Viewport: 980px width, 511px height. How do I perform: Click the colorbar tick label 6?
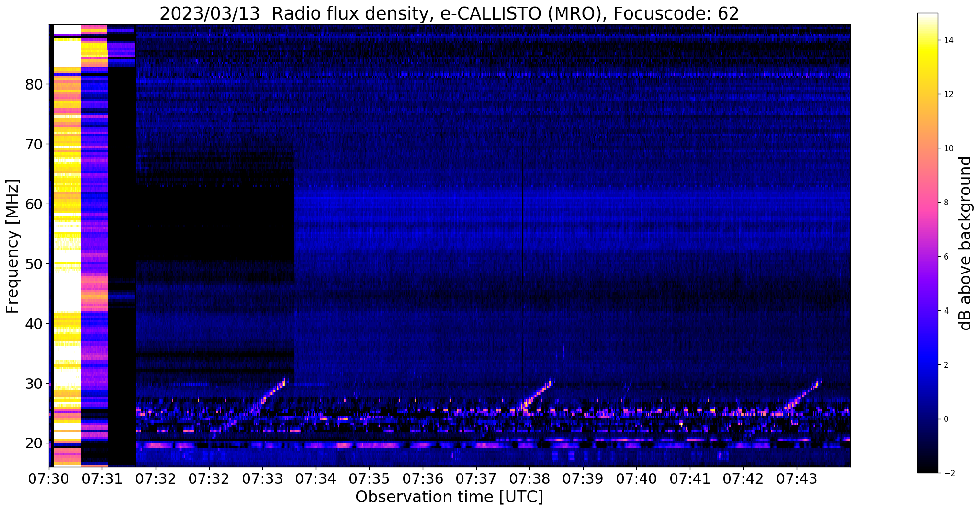coord(946,257)
